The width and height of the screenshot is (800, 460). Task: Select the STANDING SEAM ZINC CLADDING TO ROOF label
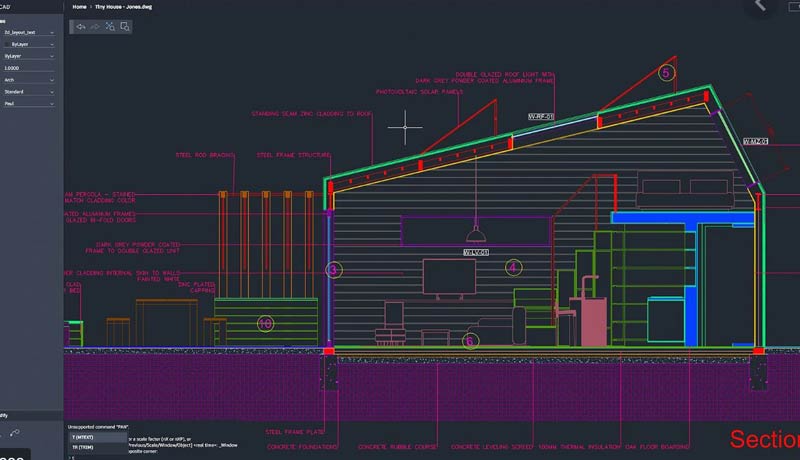click(x=311, y=114)
